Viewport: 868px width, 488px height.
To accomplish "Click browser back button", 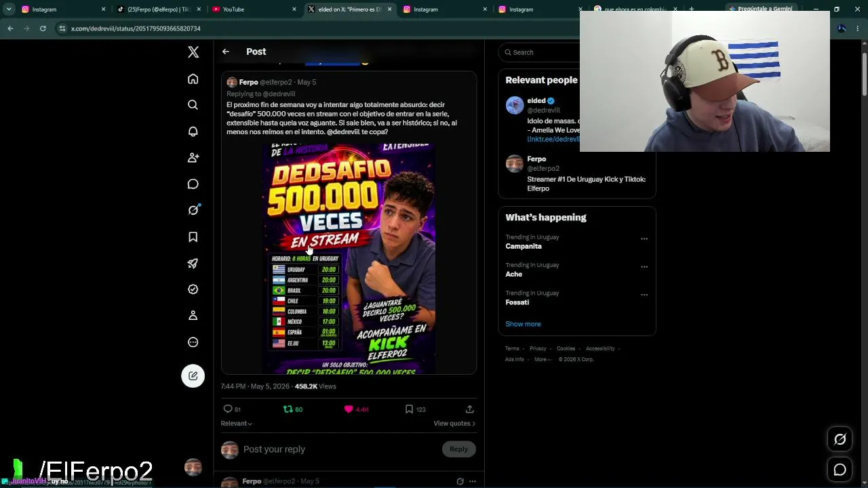I will pos(10,28).
